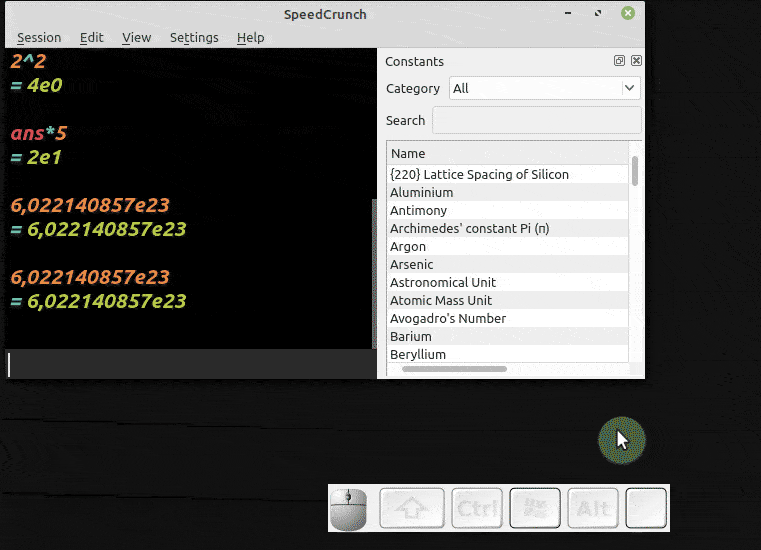
Task: Select the Arsenic constant
Action: tap(508, 264)
